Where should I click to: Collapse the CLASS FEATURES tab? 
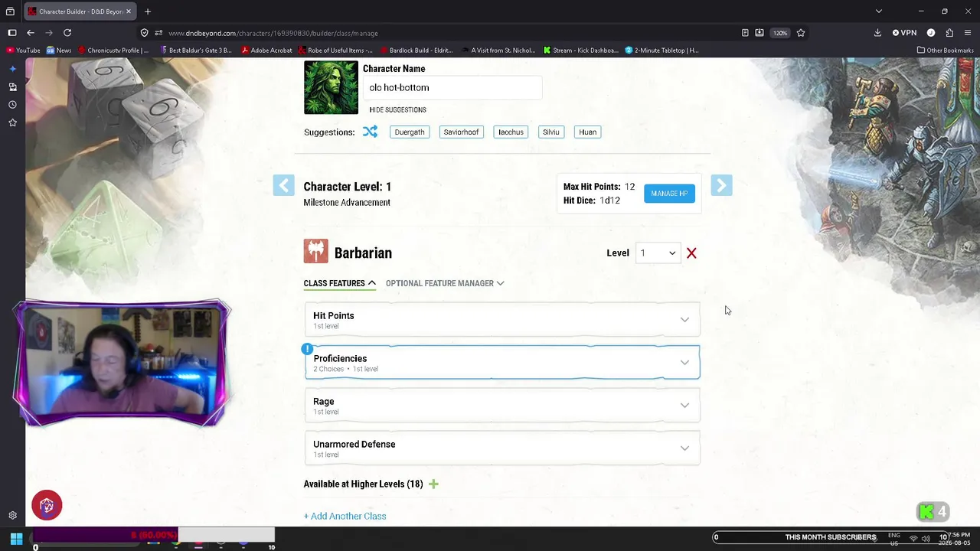point(339,283)
